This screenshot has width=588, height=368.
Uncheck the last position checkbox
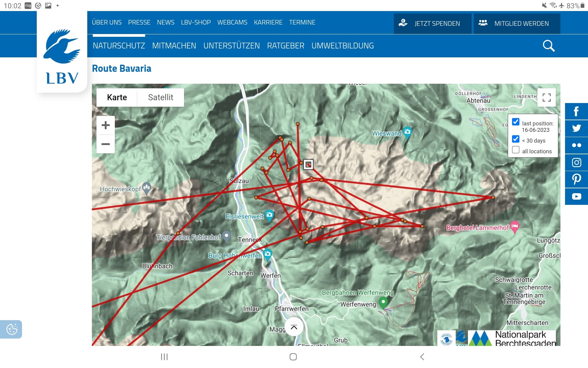[x=516, y=122]
